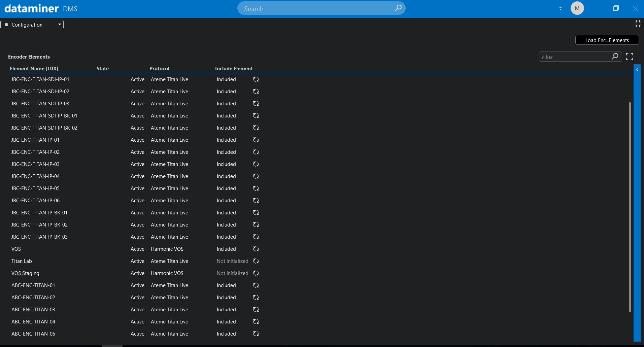
Task: Click the search magnifier in top bar
Action: click(398, 8)
